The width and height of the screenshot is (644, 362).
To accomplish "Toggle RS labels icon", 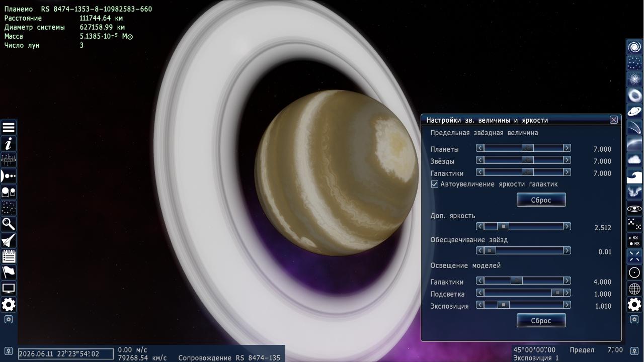I will coord(634,240).
